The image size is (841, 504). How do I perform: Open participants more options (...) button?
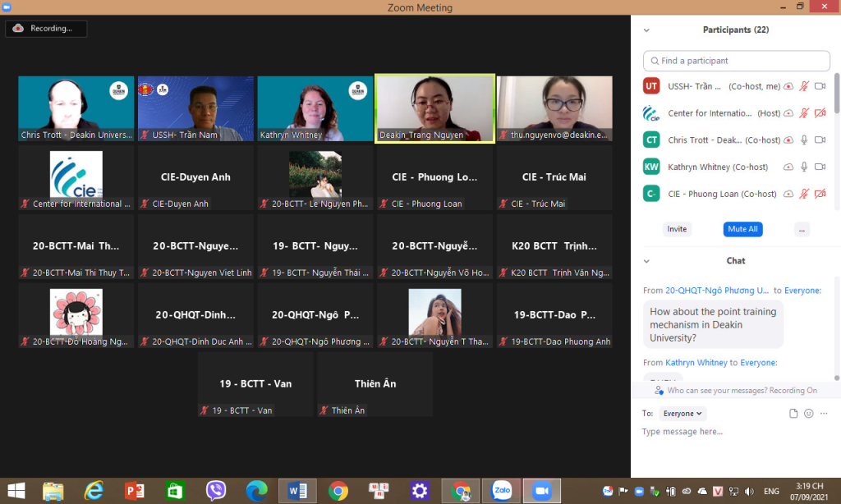(x=802, y=230)
